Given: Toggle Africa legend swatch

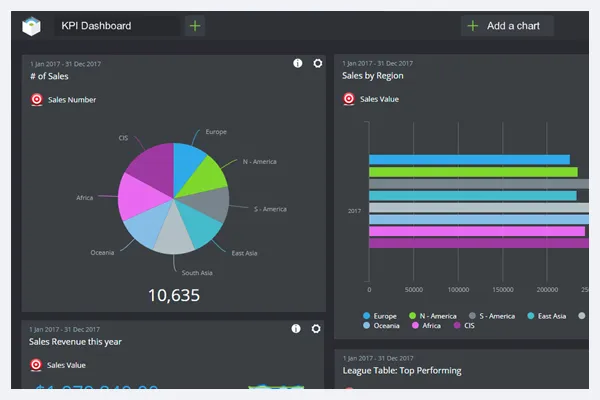Looking at the screenshot, I should point(415,325).
